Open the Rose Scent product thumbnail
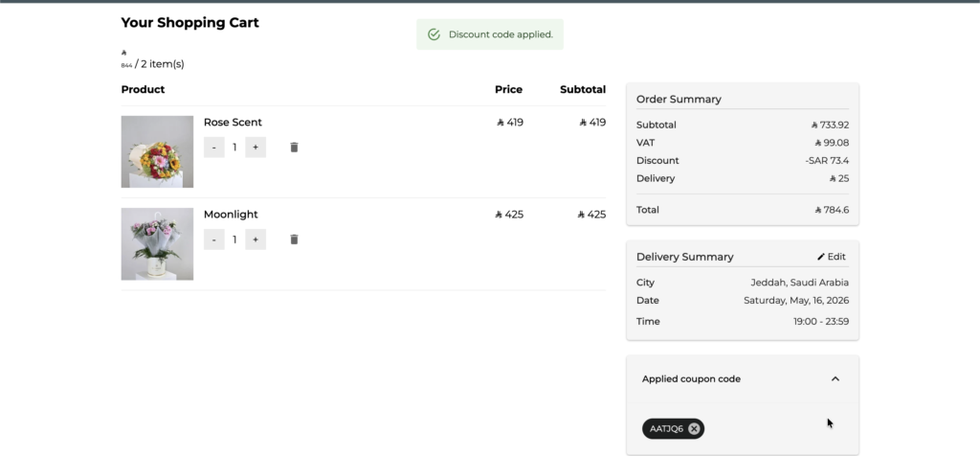The image size is (980, 456). point(157,151)
